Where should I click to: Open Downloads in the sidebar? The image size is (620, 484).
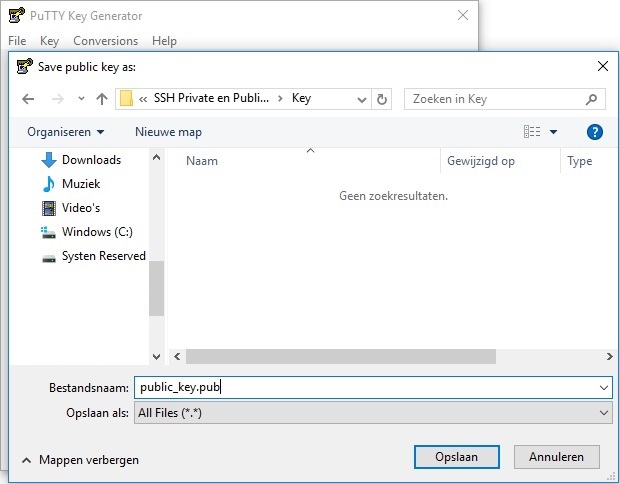(91, 160)
